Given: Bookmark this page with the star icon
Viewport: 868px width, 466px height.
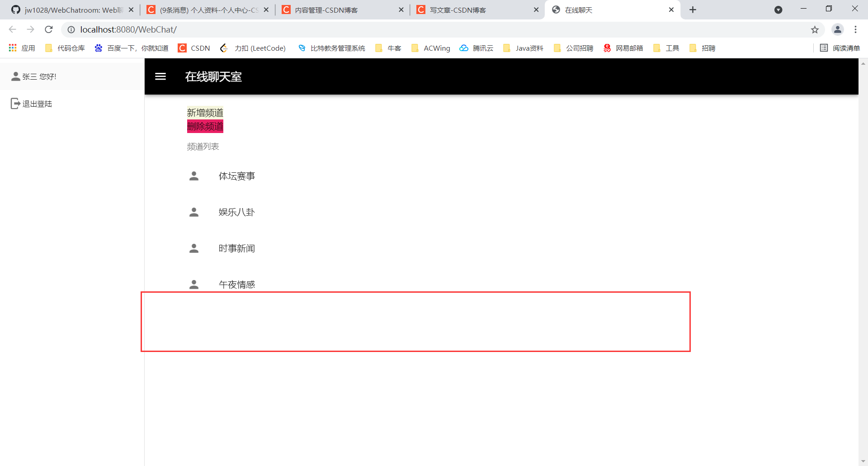Looking at the screenshot, I should click(x=815, y=30).
